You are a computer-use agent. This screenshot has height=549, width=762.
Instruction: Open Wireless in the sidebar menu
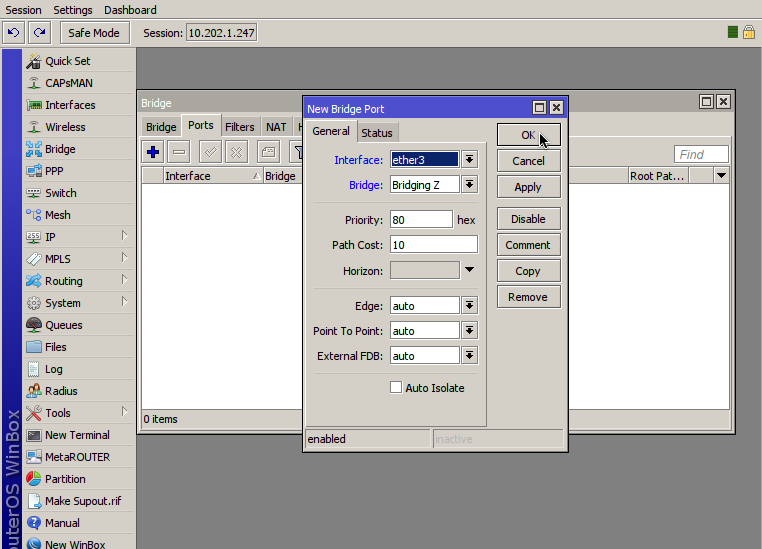tap(80, 127)
